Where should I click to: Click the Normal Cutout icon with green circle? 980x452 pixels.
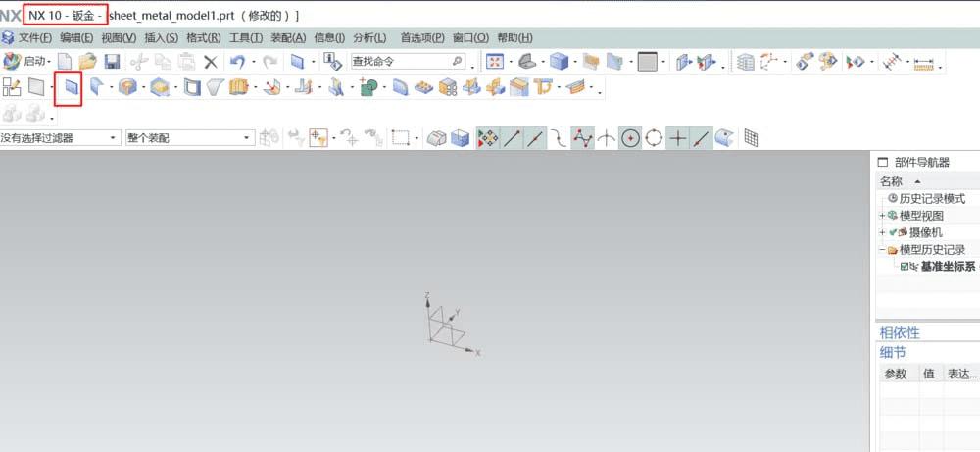coord(368,87)
